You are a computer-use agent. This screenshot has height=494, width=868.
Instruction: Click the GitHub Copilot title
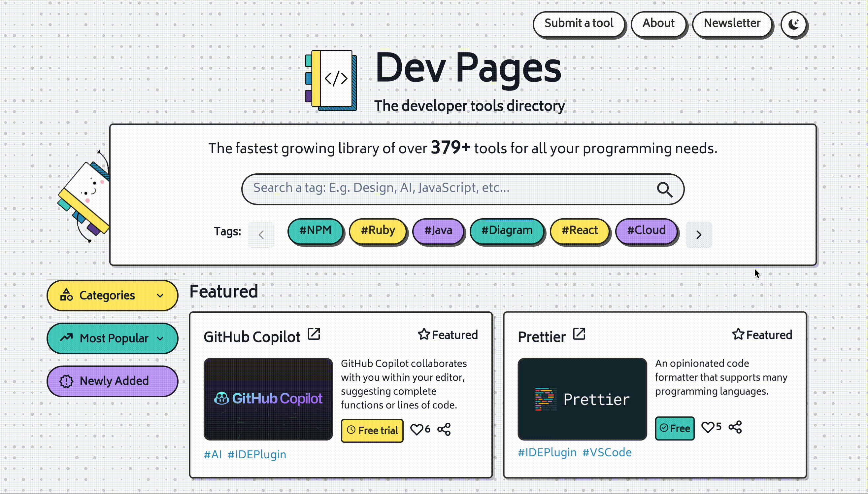coord(252,337)
